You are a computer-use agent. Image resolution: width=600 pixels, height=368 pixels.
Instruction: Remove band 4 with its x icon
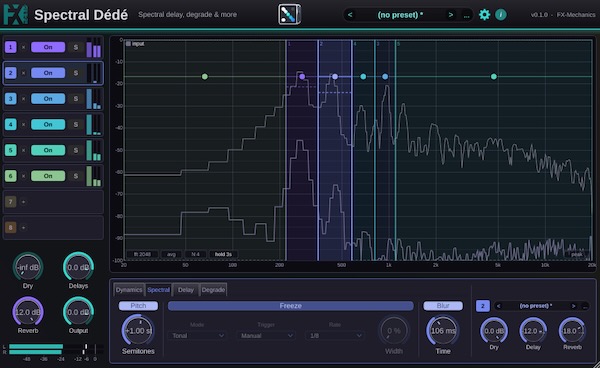click(x=23, y=124)
